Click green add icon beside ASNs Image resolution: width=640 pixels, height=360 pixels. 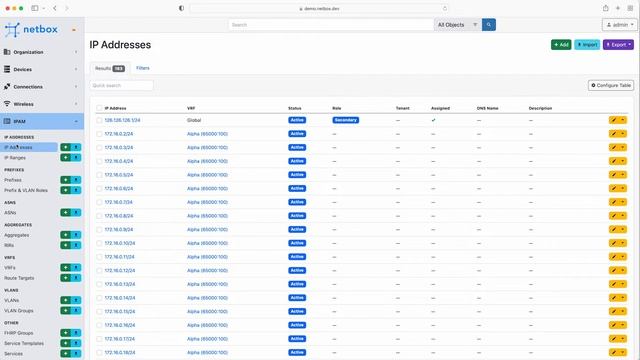[65, 212]
